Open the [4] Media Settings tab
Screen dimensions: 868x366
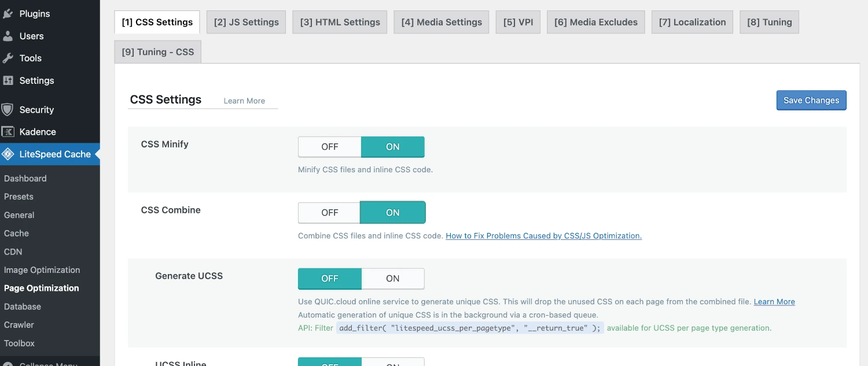click(442, 22)
